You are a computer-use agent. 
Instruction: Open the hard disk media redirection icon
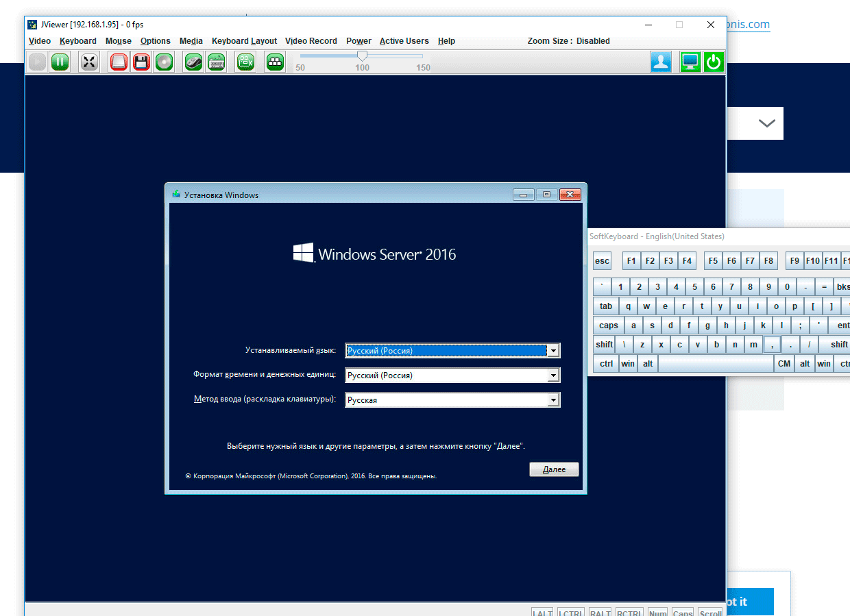(119, 62)
